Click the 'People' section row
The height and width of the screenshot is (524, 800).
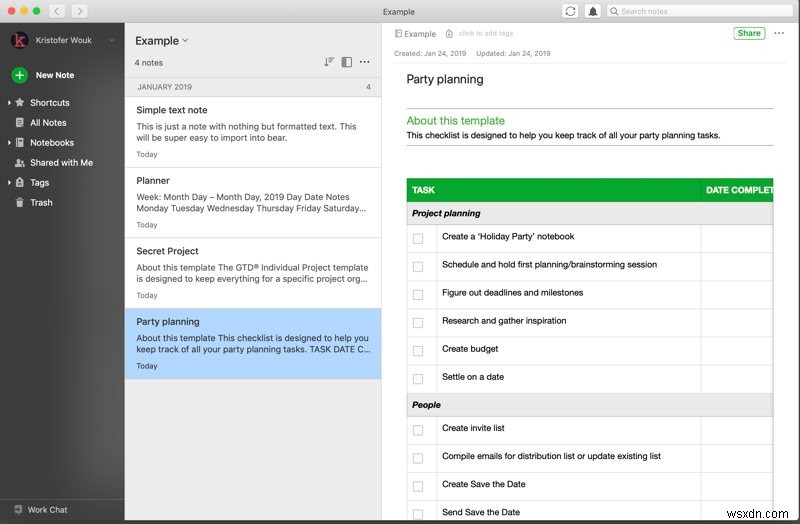[590, 405]
